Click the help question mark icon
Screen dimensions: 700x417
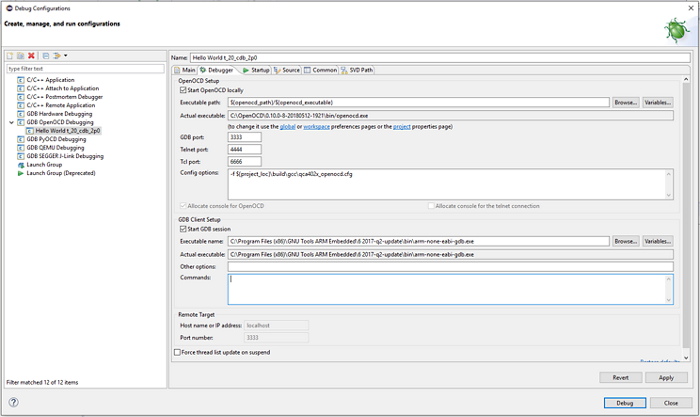point(14,402)
